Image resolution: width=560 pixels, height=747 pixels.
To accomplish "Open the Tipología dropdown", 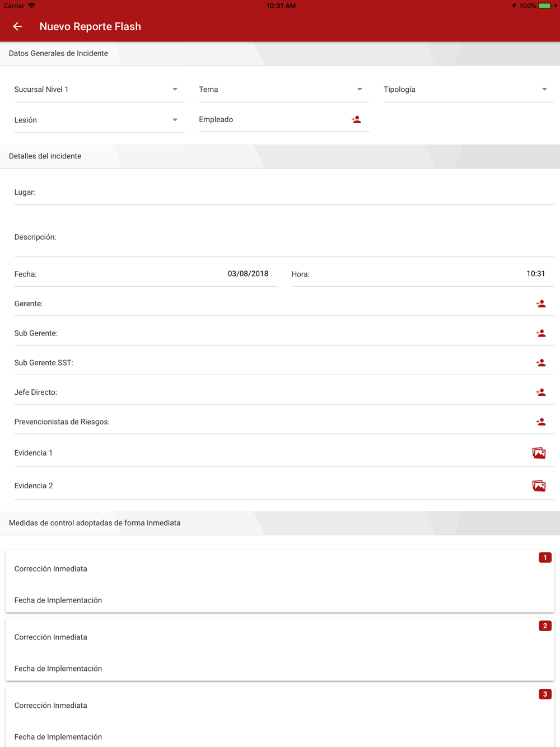I will (x=469, y=90).
